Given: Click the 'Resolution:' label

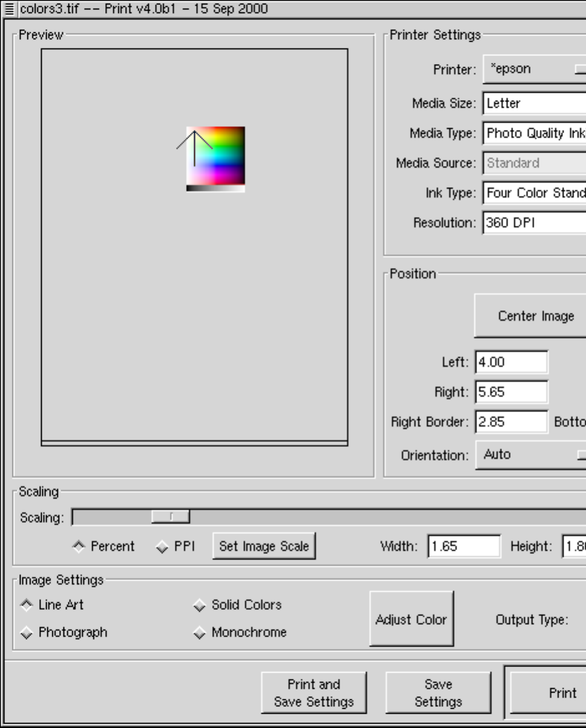Looking at the screenshot, I should pos(445,223).
